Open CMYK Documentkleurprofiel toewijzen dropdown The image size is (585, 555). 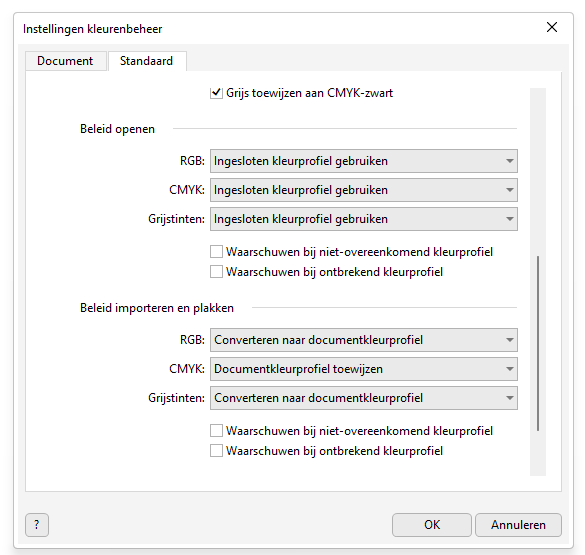(x=363, y=369)
